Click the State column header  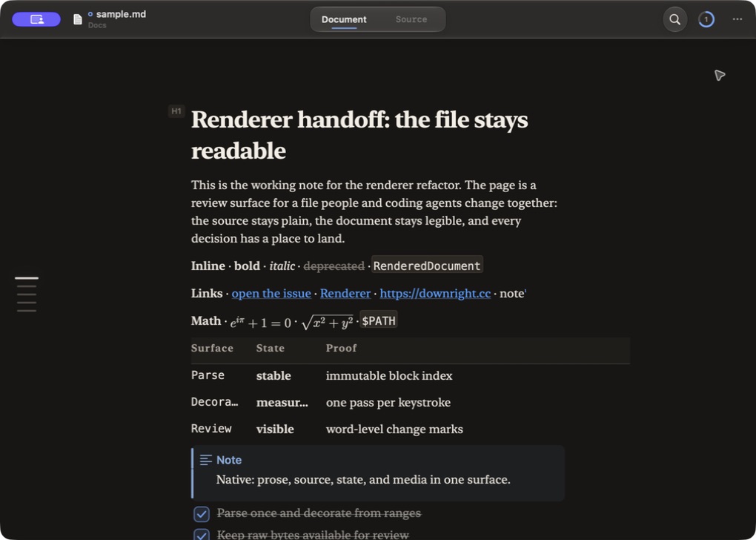tap(270, 348)
